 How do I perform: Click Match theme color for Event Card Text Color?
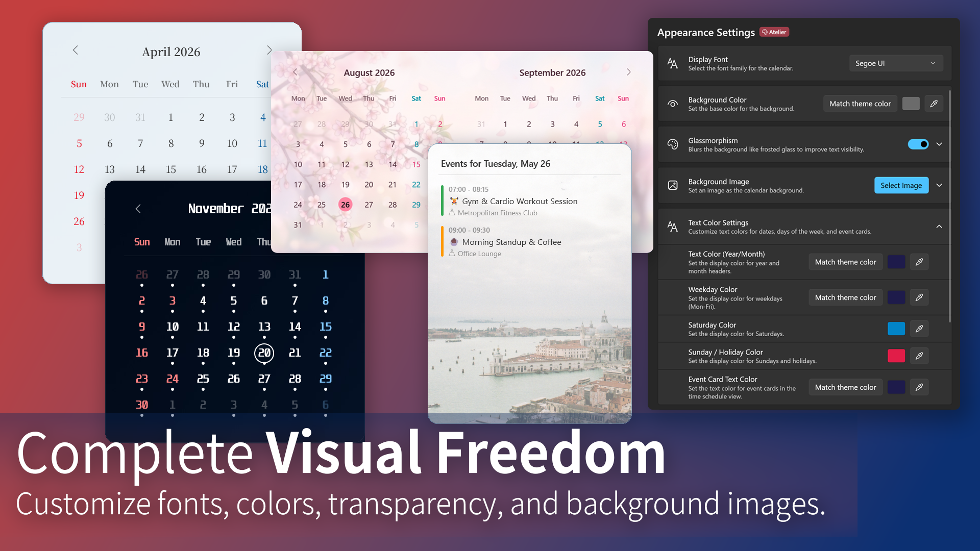tap(846, 387)
